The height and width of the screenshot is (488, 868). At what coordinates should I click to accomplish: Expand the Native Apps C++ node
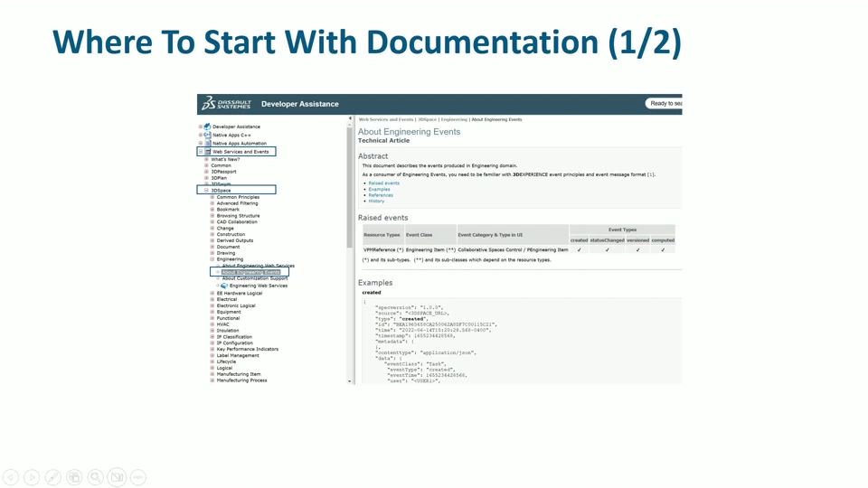[x=201, y=135]
